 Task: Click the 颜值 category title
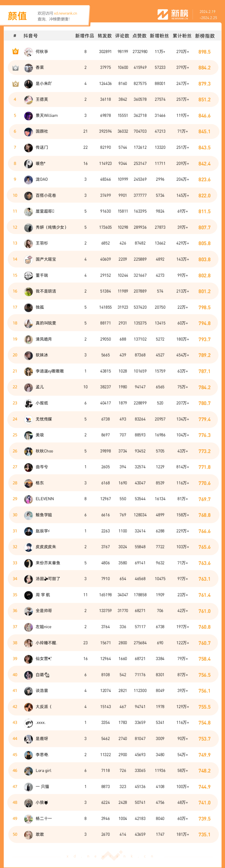[17, 16]
